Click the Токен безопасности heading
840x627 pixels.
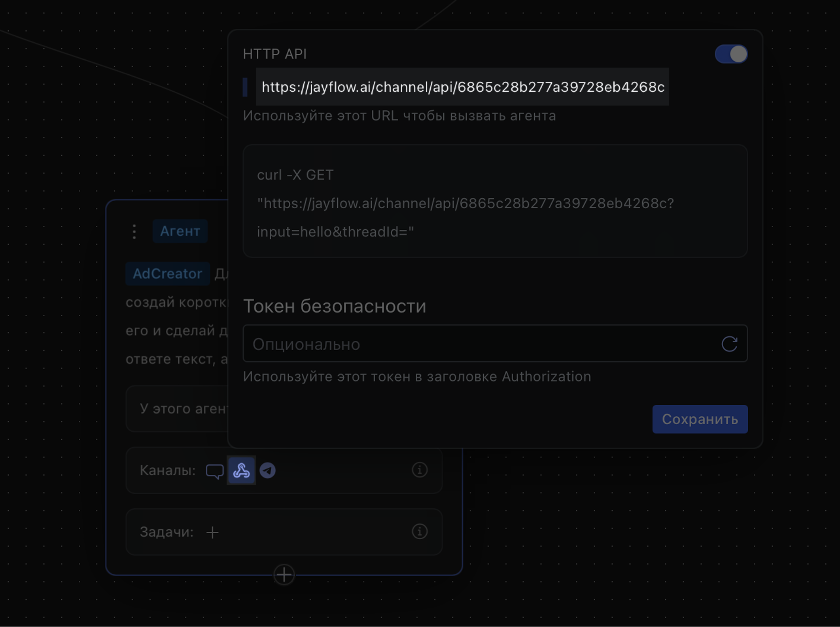(x=335, y=306)
